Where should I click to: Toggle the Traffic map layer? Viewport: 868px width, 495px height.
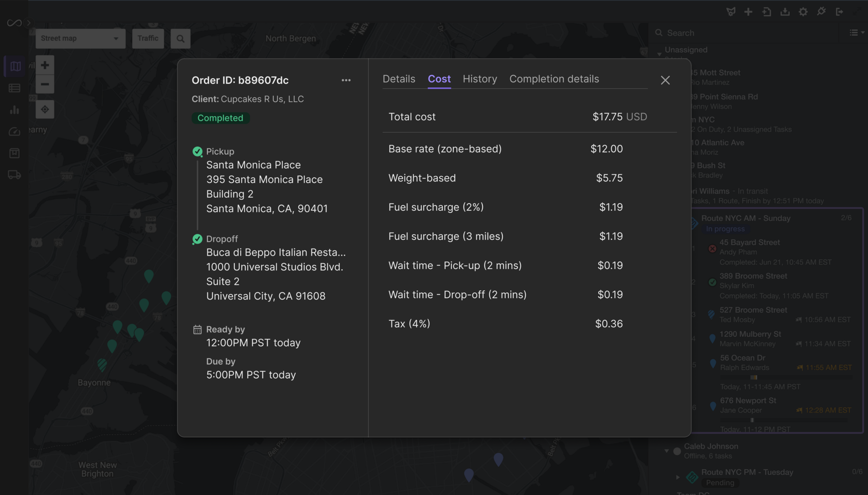pos(148,39)
